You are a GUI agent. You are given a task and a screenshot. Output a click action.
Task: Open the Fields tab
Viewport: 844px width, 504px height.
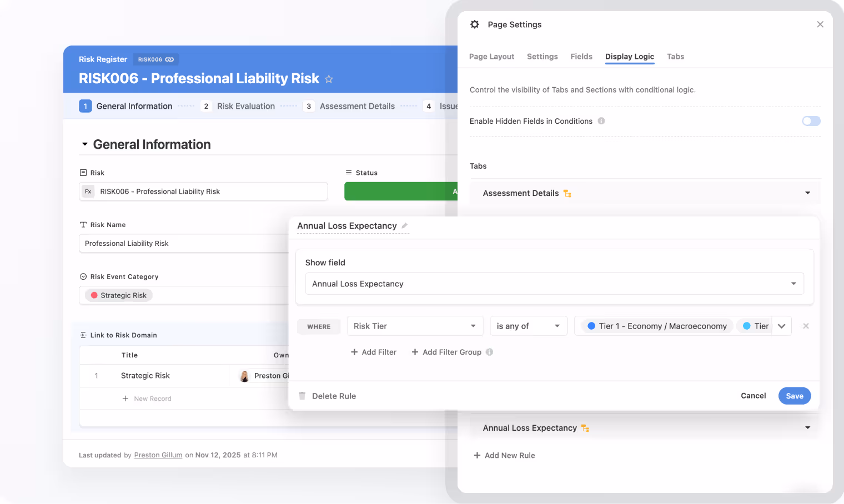[581, 57]
